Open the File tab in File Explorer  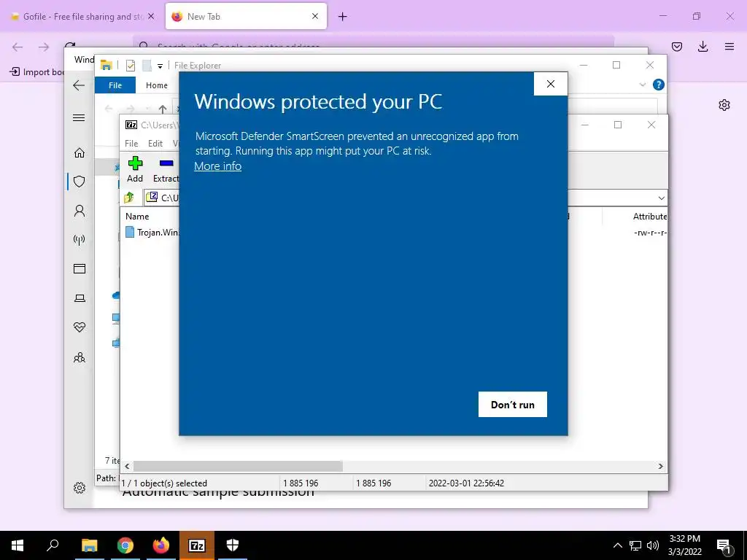pos(115,85)
